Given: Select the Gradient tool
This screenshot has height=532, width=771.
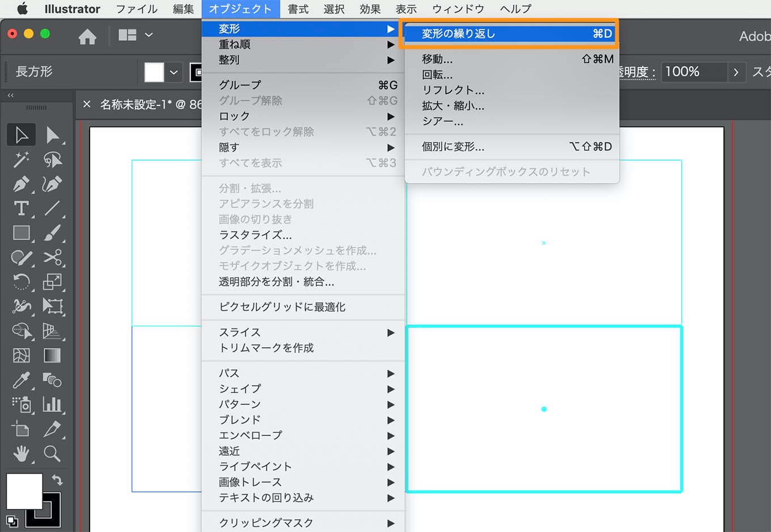Looking at the screenshot, I should (53, 355).
